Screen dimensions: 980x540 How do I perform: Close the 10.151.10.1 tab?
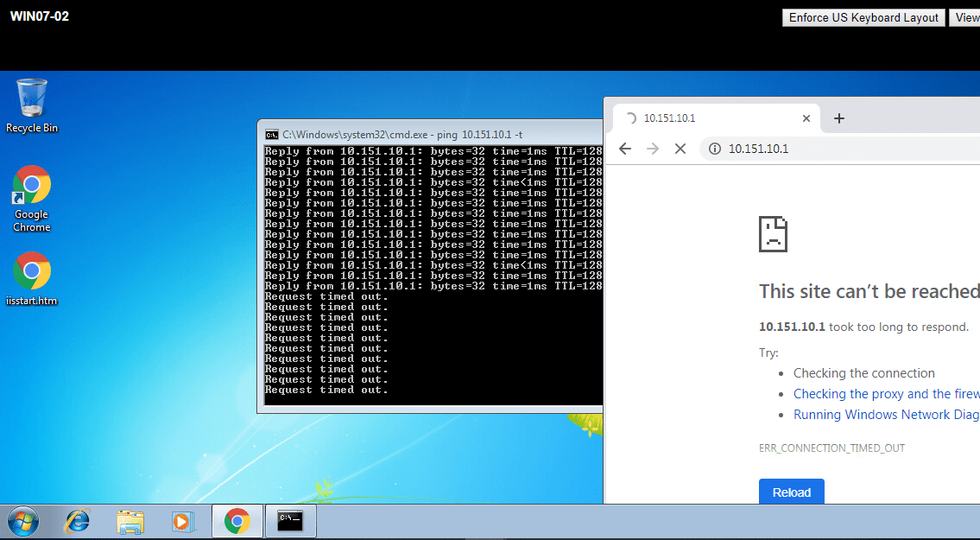pos(806,118)
